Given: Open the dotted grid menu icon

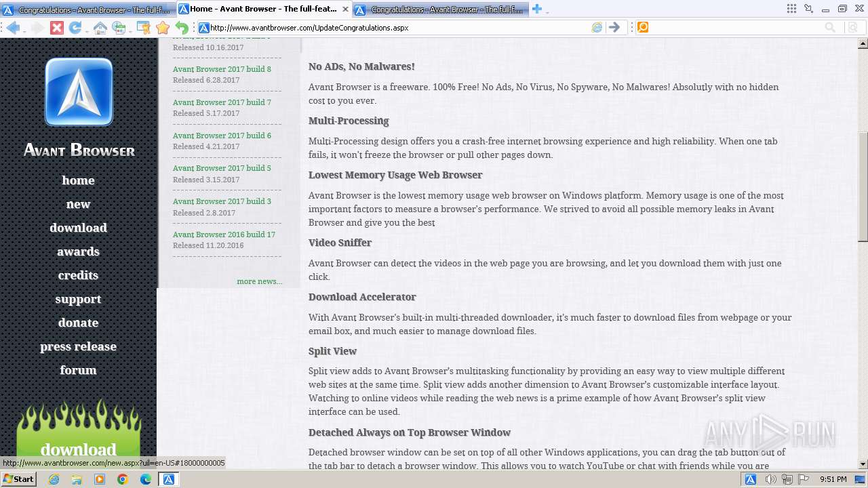Looking at the screenshot, I should [x=791, y=9].
